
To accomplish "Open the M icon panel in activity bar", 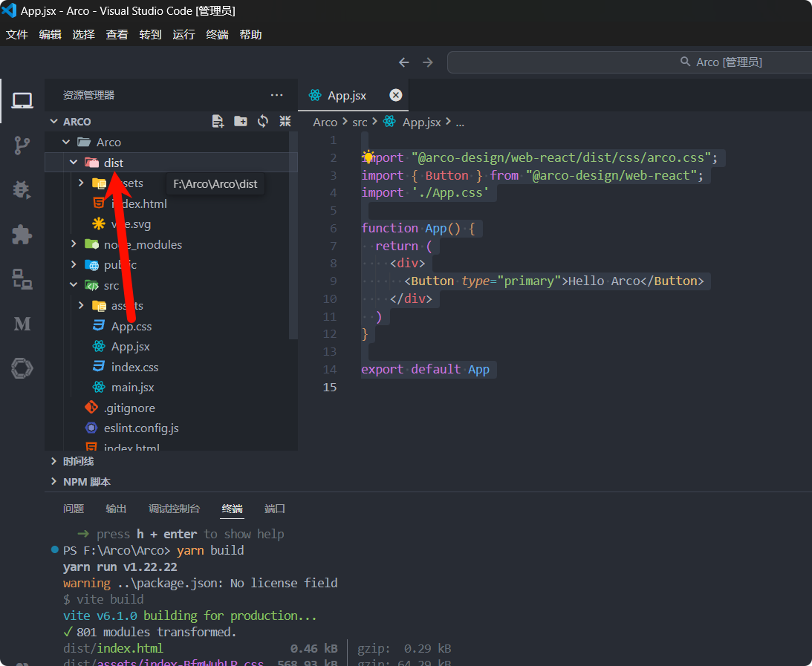I will [22, 324].
